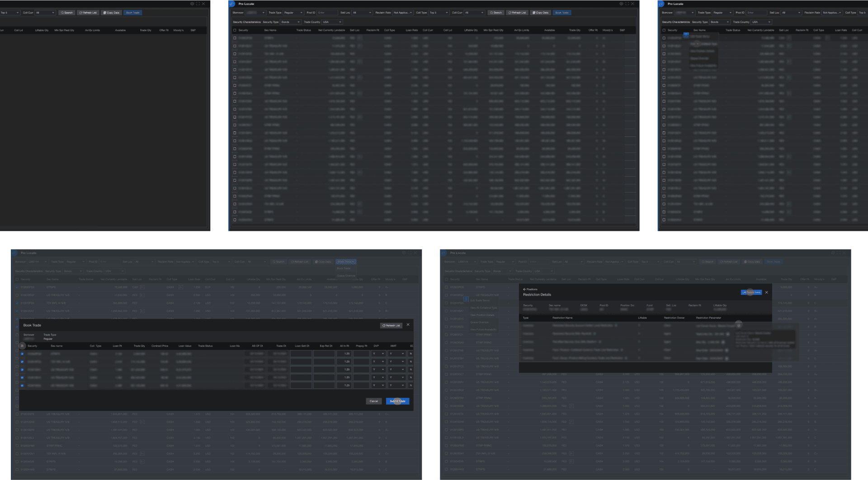Viewport: 868px width, 480px height.
Task: Open the Trade Type dropdown in the top-middle window
Action: point(293,13)
